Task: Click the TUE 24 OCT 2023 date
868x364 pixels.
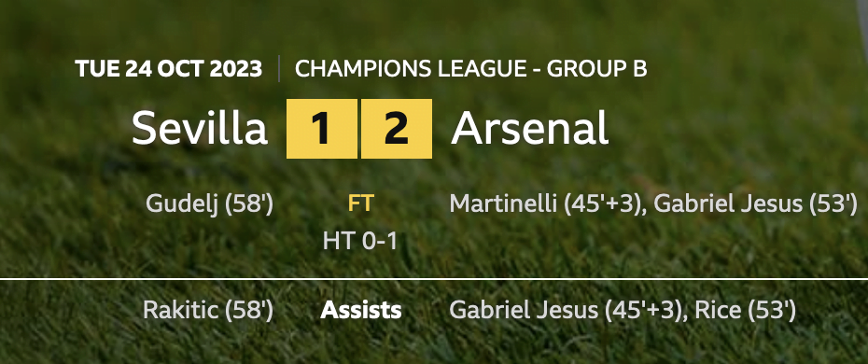Action: (x=168, y=69)
